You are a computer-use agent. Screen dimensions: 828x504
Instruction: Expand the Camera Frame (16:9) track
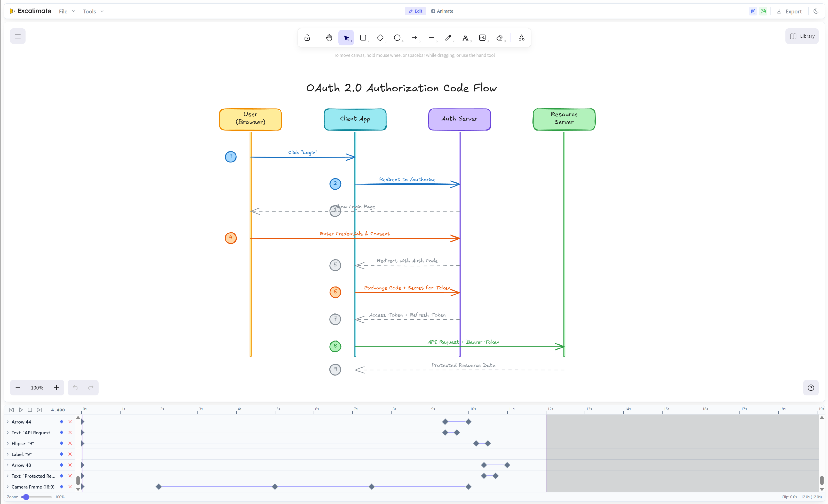[8, 487]
